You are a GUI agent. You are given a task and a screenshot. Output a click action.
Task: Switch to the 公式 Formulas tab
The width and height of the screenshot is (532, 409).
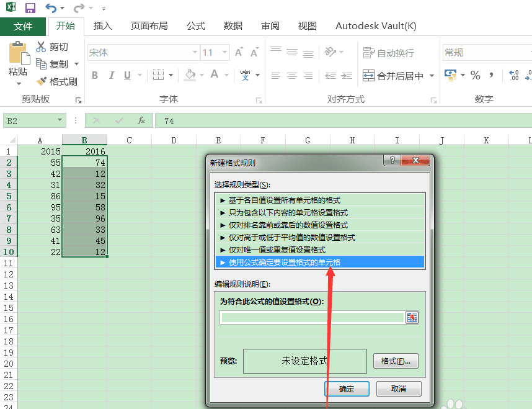pyautogui.click(x=196, y=26)
